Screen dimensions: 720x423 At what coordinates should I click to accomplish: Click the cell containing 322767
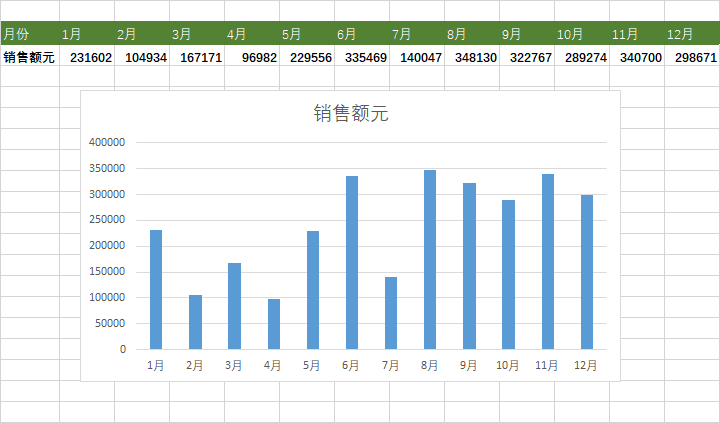coord(527,57)
